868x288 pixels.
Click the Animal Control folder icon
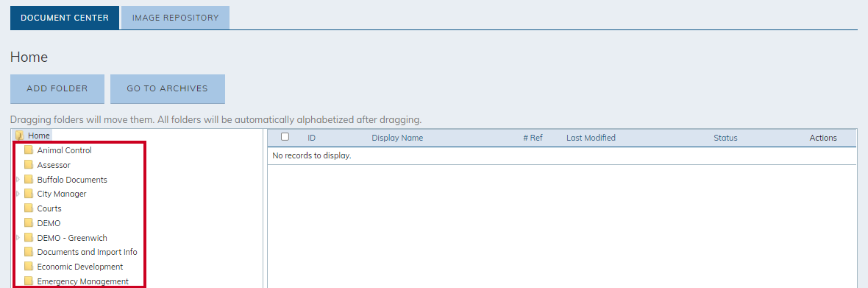pos(29,150)
